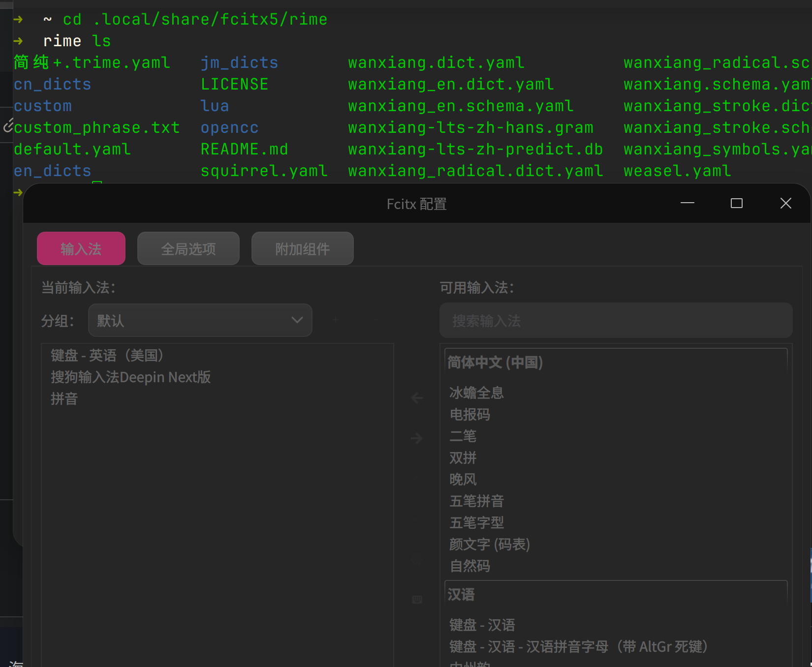The width and height of the screenshot is (812, 667).
Task: Click the left arrow to add input method
Action: (417, 397)
